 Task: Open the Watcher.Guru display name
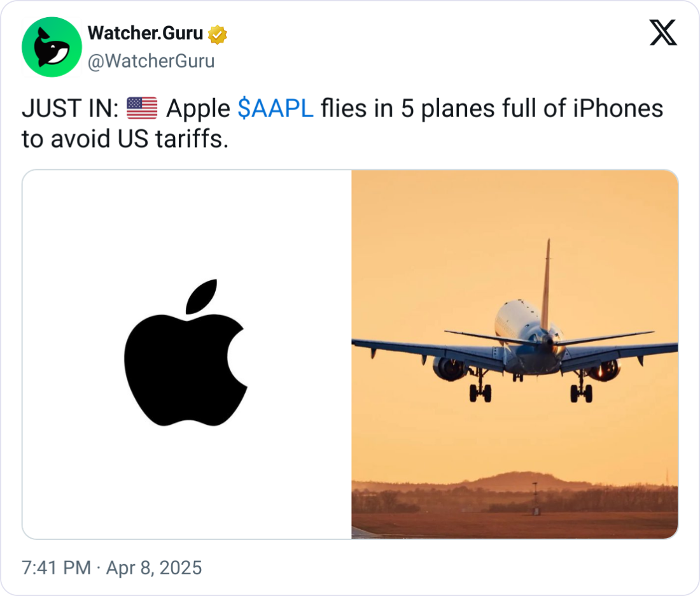tap(145, 33)
